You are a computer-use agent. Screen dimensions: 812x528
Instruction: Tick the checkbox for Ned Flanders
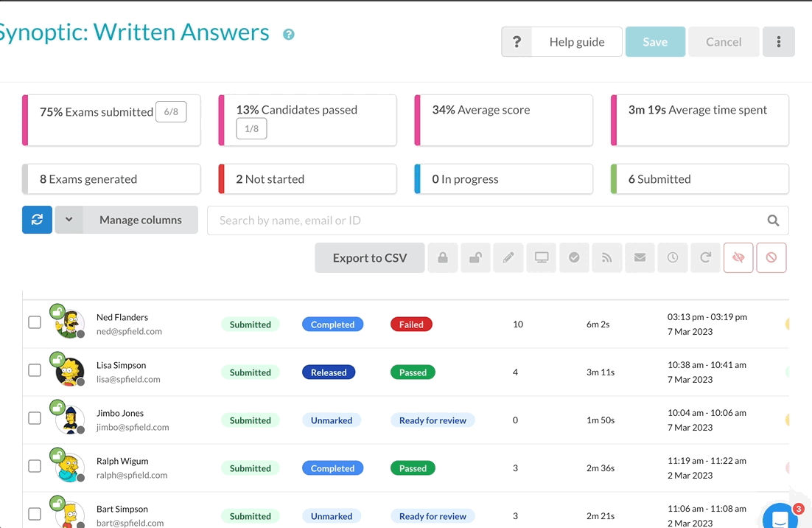coord(35,322)
